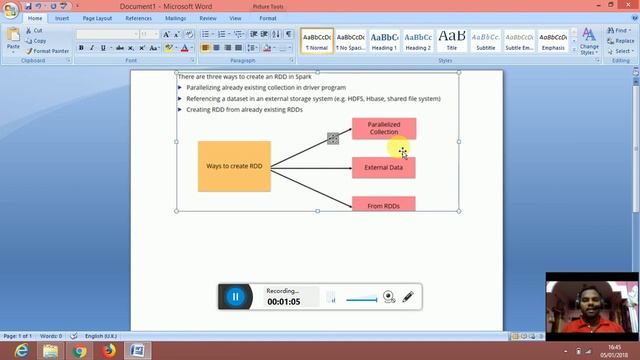Open the Clipboard pane launcher
This screenshot has height=360, width=640.
coord(68,60)
